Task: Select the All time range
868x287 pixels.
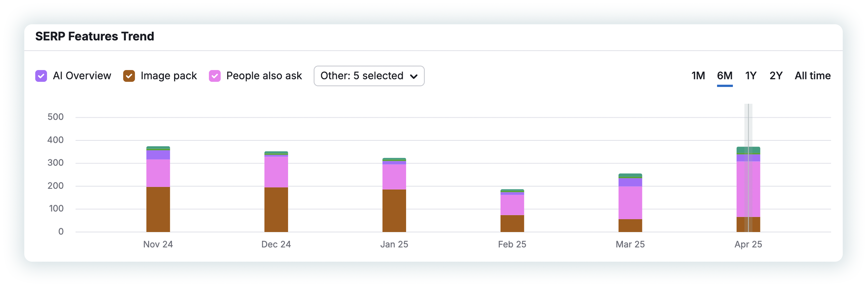Action: [x=813, y=76]
